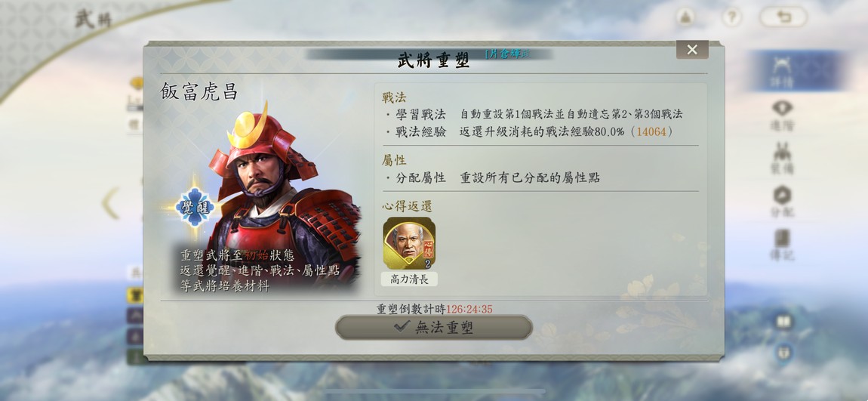The height and width of the screenshot is (401, 868).
Task: Select the yellow troop-type icon behind dialog
Action: point(134,295)
